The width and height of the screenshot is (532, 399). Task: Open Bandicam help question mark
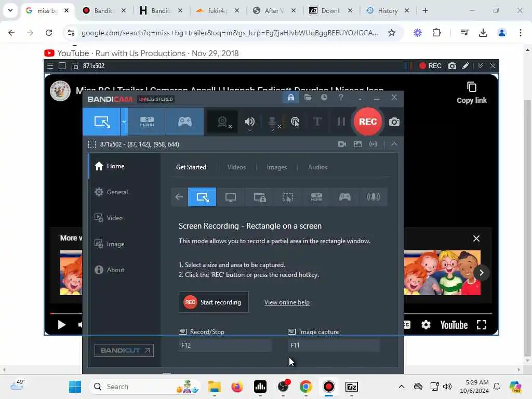tap(341, 98)
